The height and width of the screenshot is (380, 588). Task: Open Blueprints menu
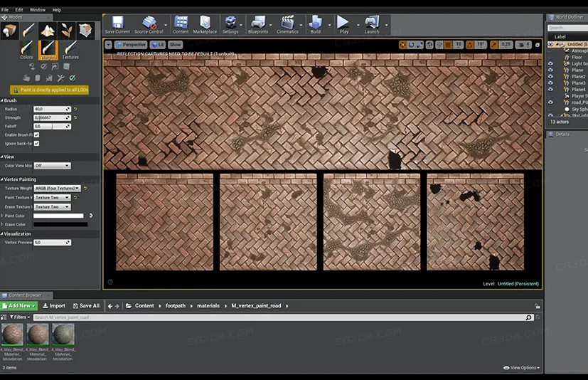click(x=258, y=25)
